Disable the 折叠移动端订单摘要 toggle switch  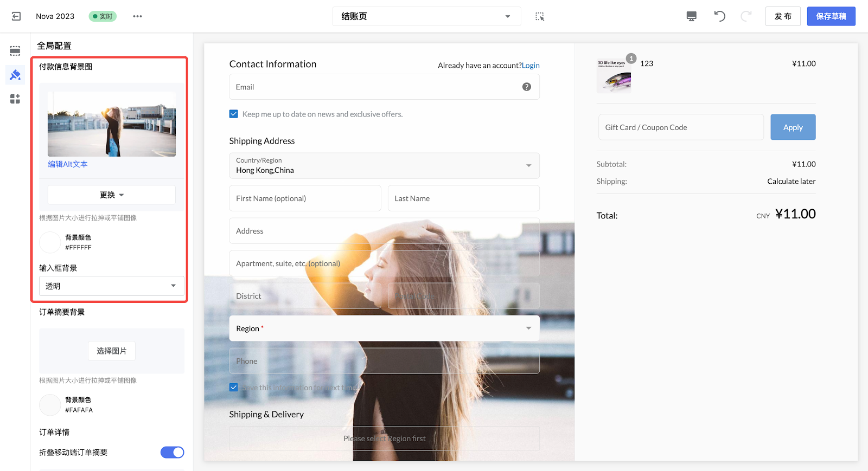(172, 452)
